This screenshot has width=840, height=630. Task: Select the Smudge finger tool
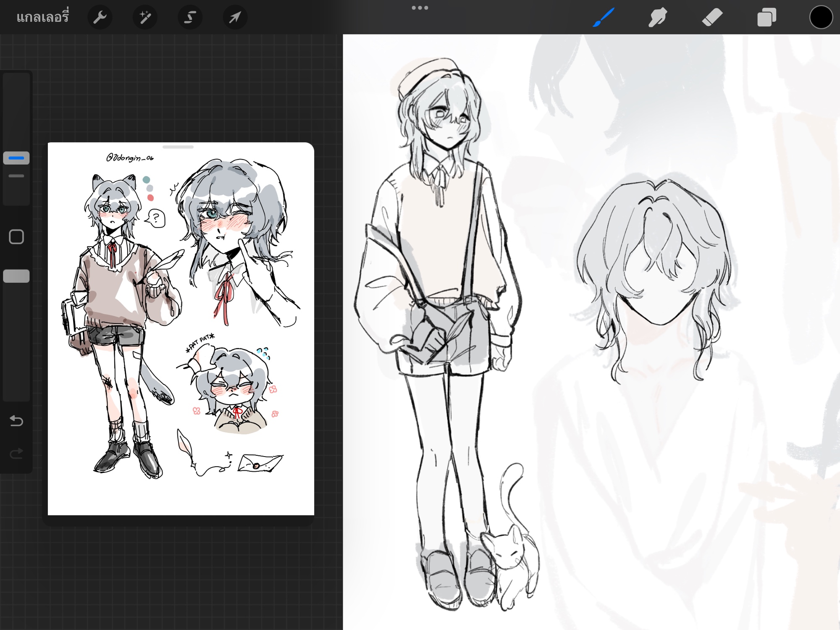pos(658,18)
